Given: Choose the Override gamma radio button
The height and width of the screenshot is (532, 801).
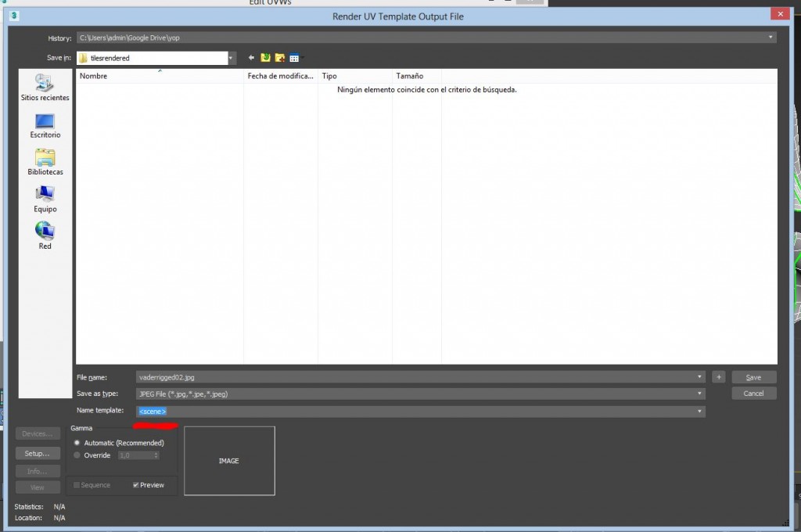Looking at the screenshot, I should pyautogui.click(x=77, y=455).
